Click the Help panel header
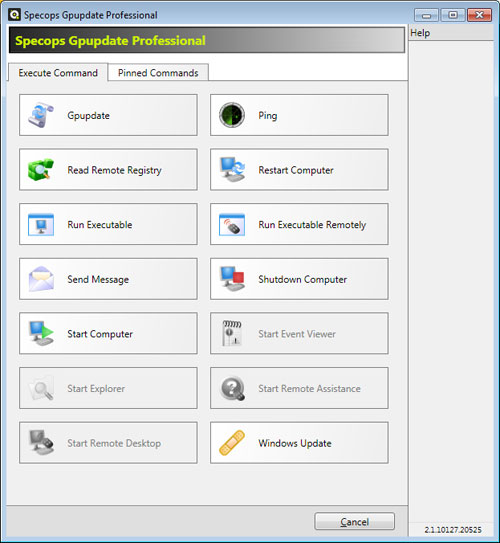 [451, 33]
